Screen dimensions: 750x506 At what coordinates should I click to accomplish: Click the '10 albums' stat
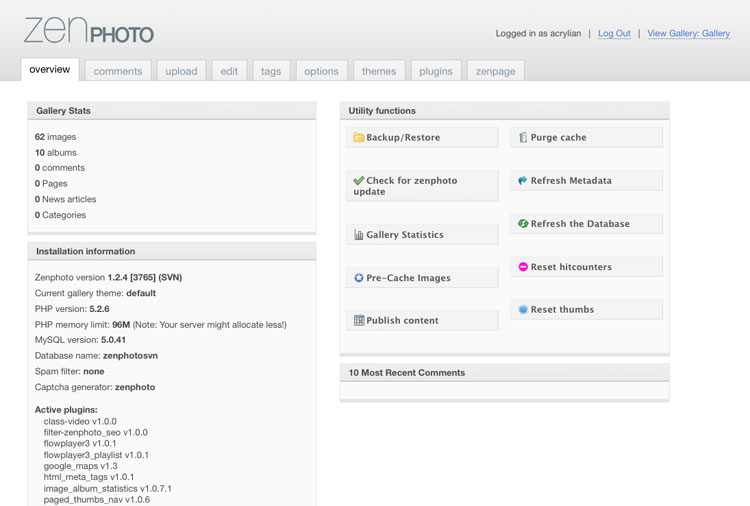tap(55, 153)
